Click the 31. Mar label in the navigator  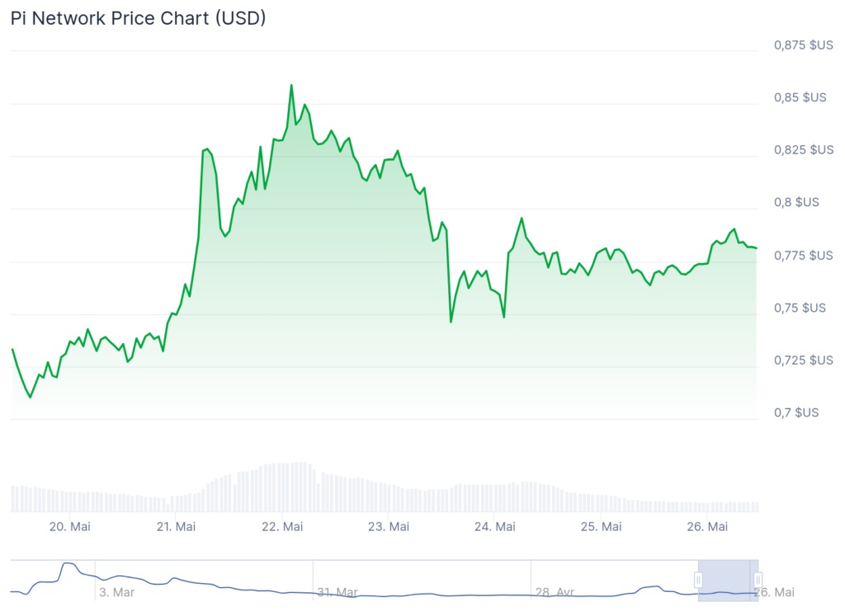[337, 592]
